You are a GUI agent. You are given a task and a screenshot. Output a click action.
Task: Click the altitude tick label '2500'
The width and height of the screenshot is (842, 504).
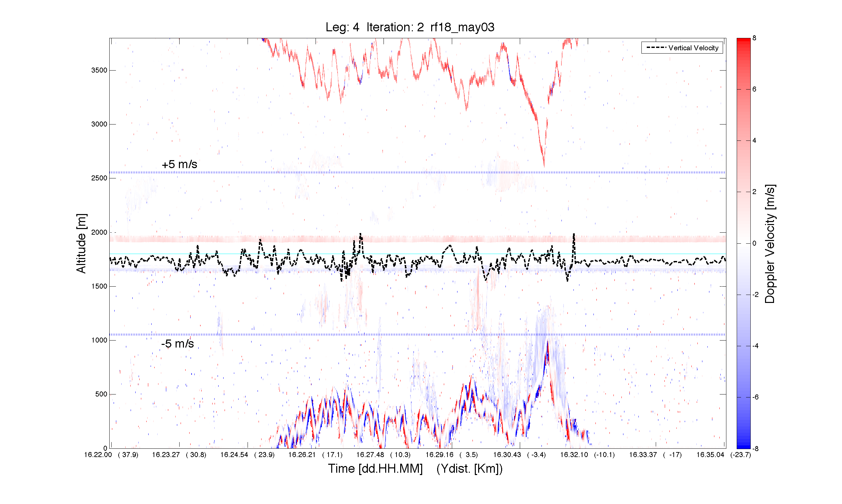[x=99, y=178]
